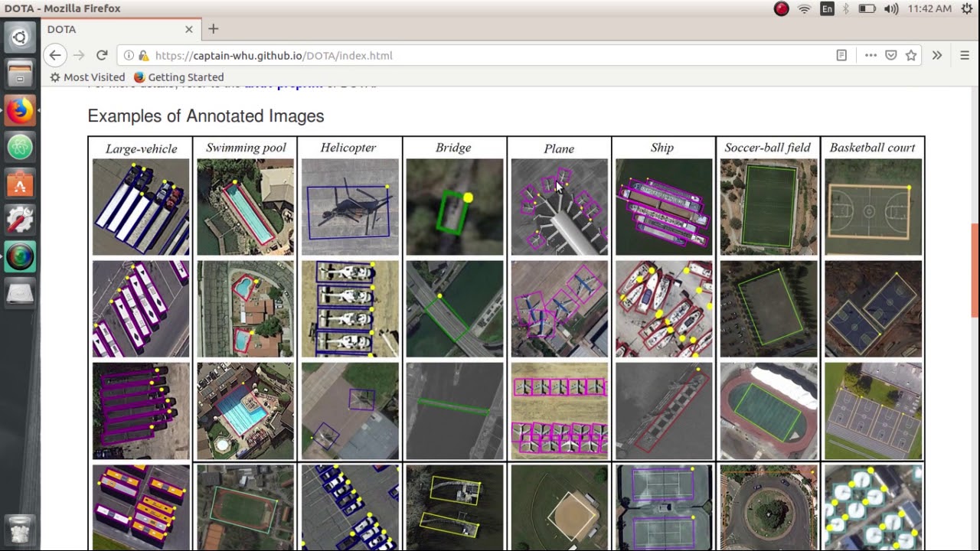The image size is (980, 551).
Task: Open the page actions three-dot menu
Action: pos(871,55)
